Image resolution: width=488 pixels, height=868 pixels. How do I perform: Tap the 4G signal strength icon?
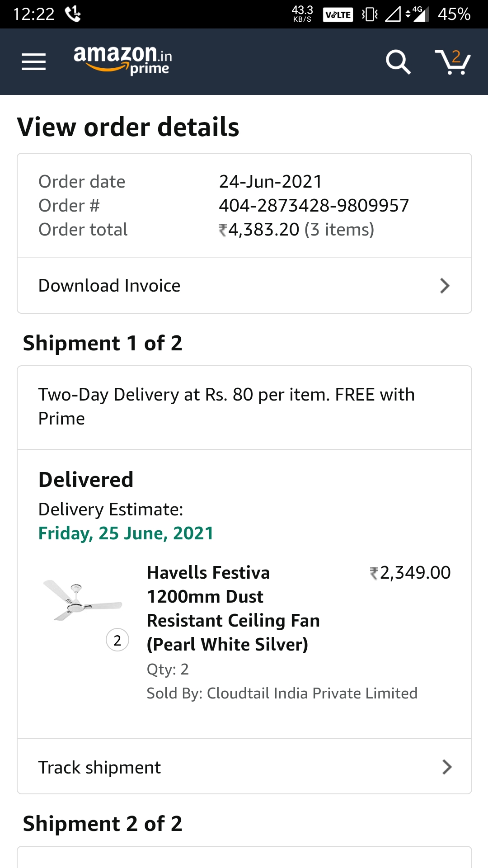(419, 14)
